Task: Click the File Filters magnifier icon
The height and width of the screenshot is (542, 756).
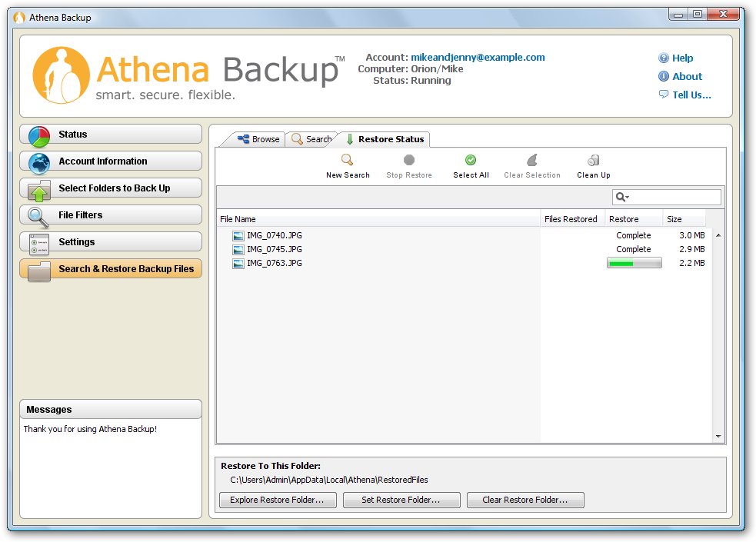Action: (38, 218)
